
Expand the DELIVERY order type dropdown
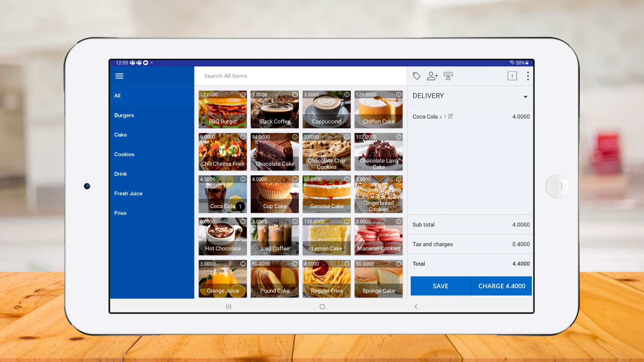pyautogui.click(x=525, y=97)
